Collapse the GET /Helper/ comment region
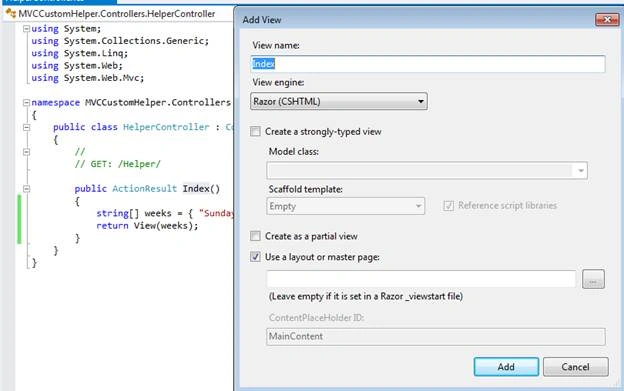This screenshot has width=624, height=391. click(26, 152)
